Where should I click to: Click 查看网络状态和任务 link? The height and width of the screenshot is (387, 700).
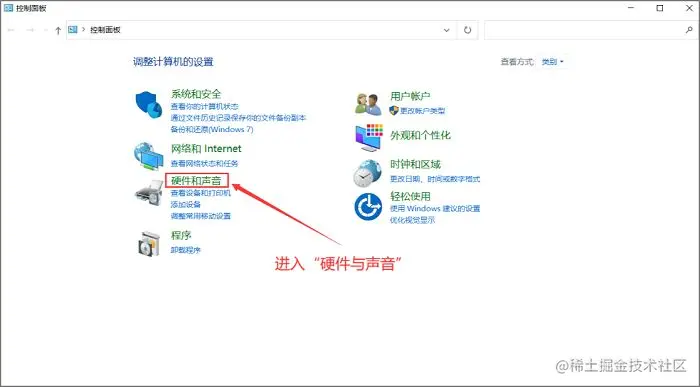(x=204, y=163)
